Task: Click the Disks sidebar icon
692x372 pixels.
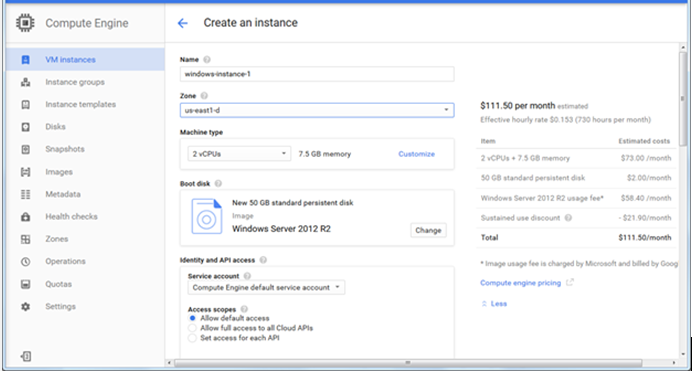Action: coord(26,127)
